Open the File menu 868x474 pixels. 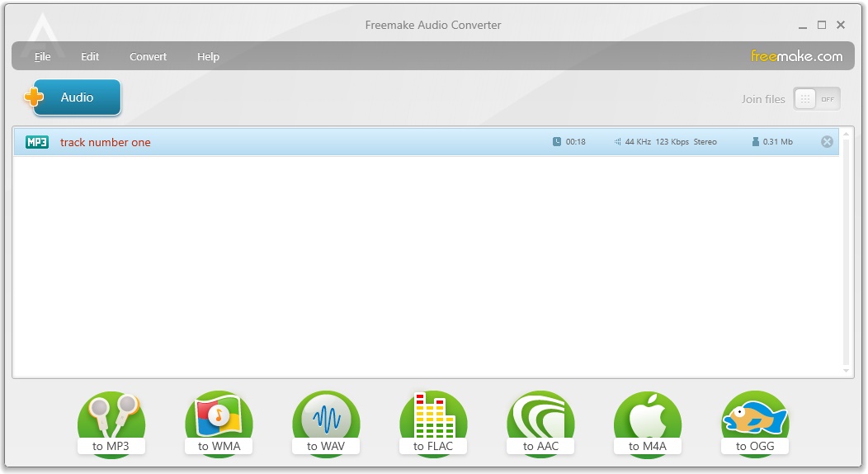43,56
